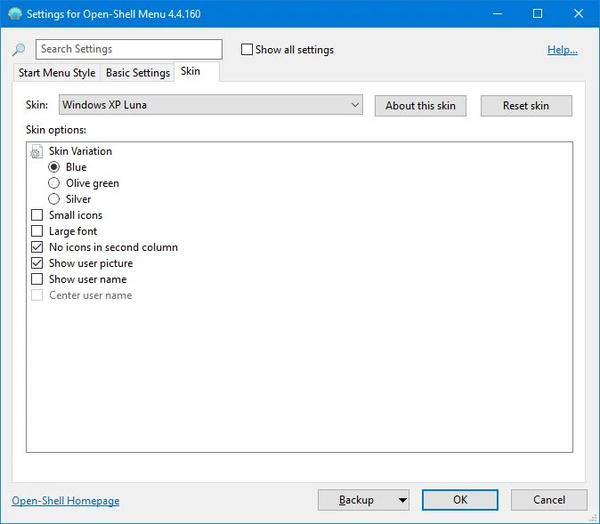Open the Skin dropdown showing Windows XP Luna
Viewport: 600px width, 524px height.
pos(211,105)
